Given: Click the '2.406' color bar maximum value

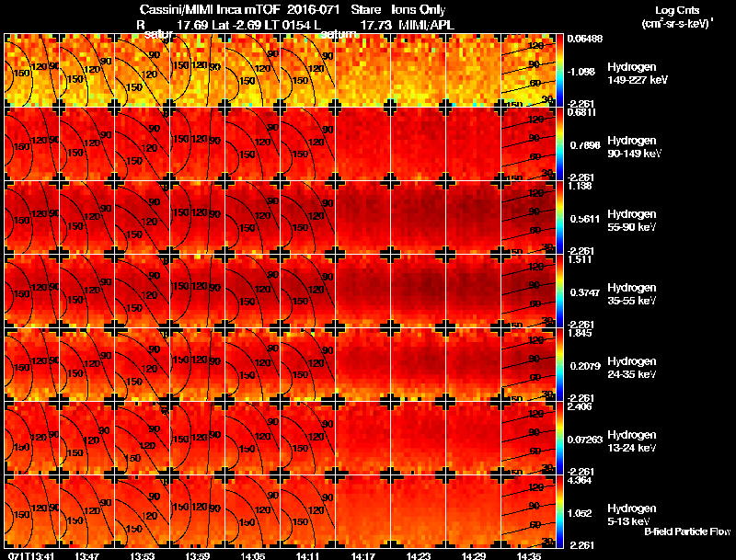Looking at the screenshot, I should pos(580,407).
